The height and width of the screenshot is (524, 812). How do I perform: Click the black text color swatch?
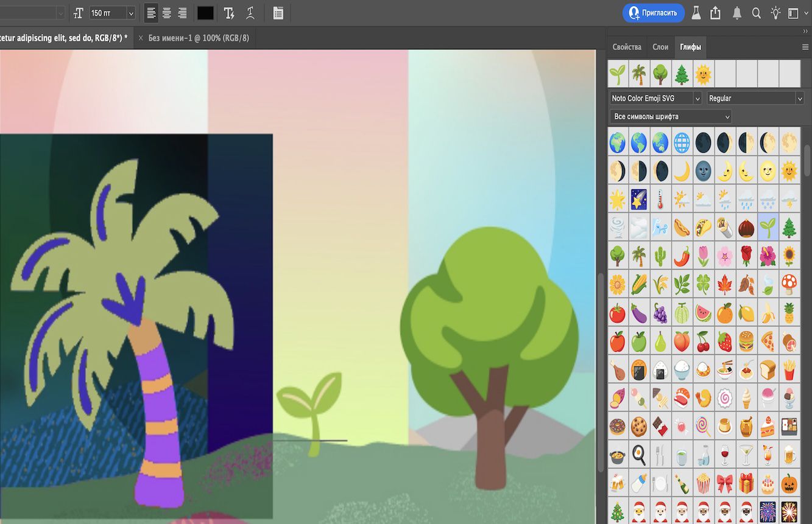(x=205, y=13)
